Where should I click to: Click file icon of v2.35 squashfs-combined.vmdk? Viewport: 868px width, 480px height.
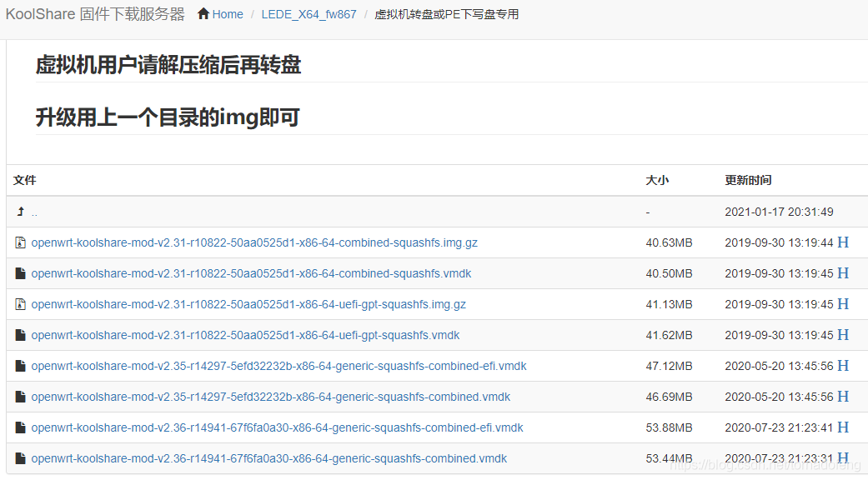point(21,397)
